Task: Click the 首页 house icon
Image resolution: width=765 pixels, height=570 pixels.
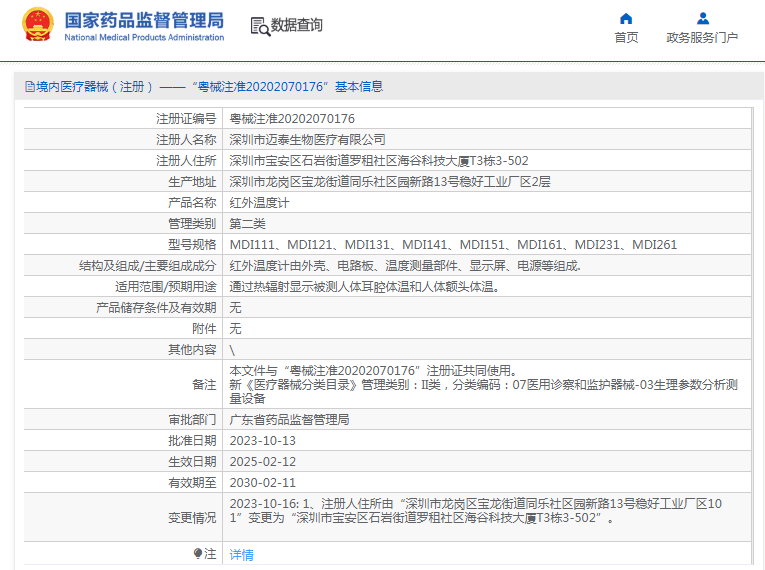Action: click(x=626, y=18)
